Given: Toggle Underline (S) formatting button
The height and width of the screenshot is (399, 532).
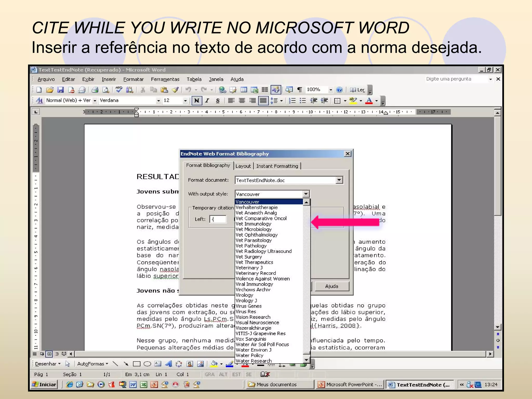Looking at the screenshot, I should tap(218, 100).
